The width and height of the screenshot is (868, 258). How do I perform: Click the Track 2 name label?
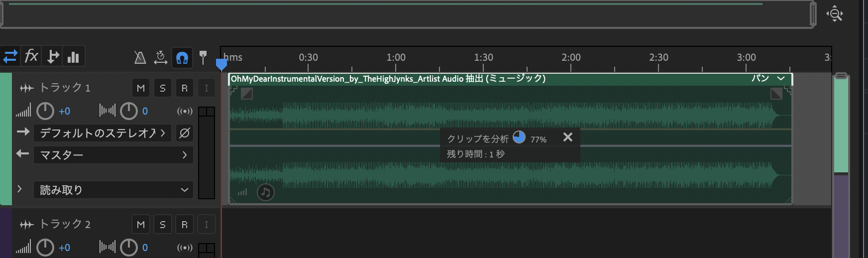(65, 224)
